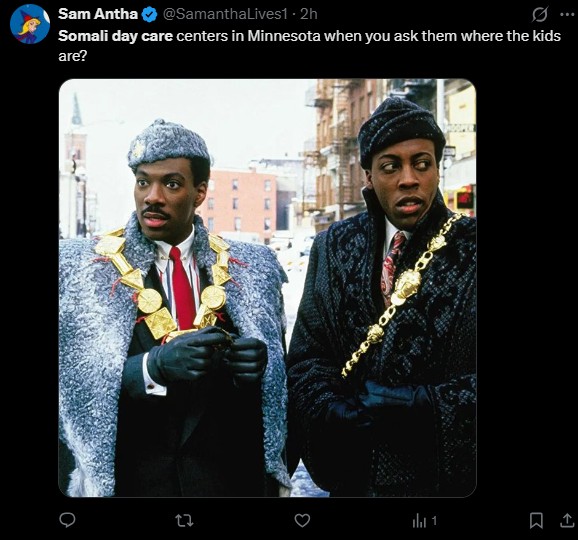Open the view analytics bar chart icon

(x=419, y=521)
